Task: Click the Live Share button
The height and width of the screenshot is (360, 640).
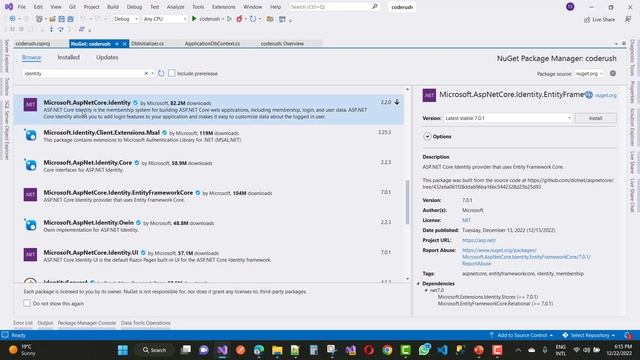Action: (x=599, y=20)
